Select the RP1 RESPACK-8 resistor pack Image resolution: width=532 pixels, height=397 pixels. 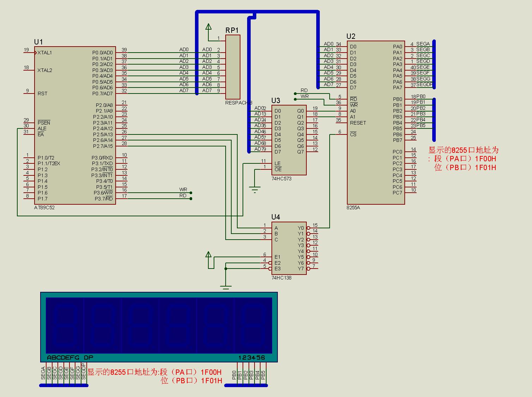pos(233,67)
